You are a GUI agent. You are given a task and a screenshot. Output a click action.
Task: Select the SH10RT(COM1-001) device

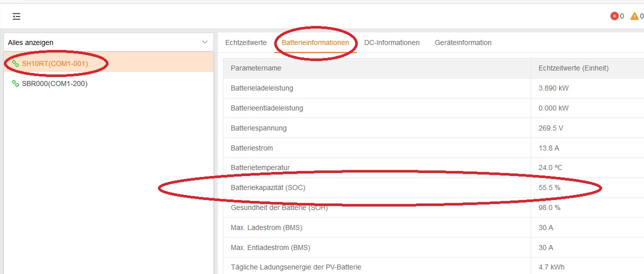tap(55, 63)
